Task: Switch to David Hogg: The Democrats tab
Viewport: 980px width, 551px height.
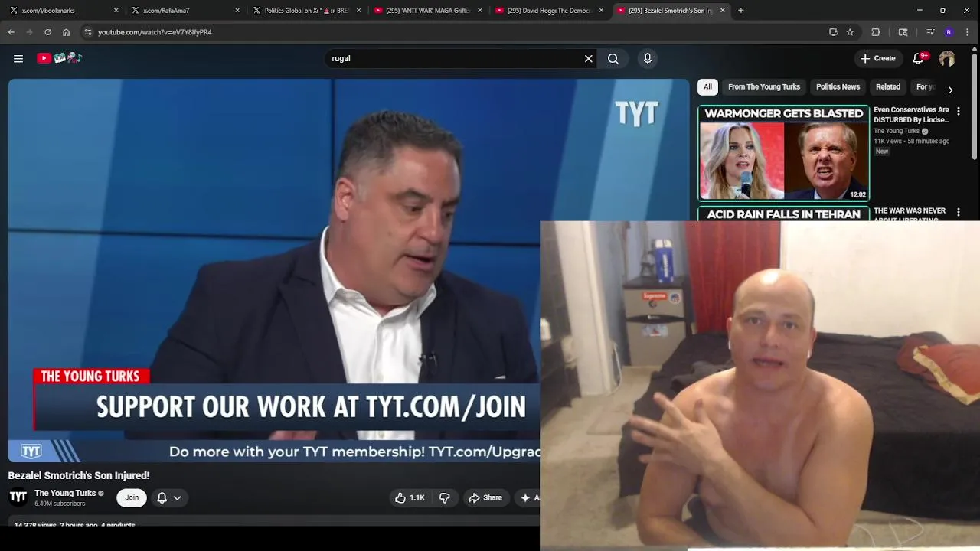Action: (548, 11)
